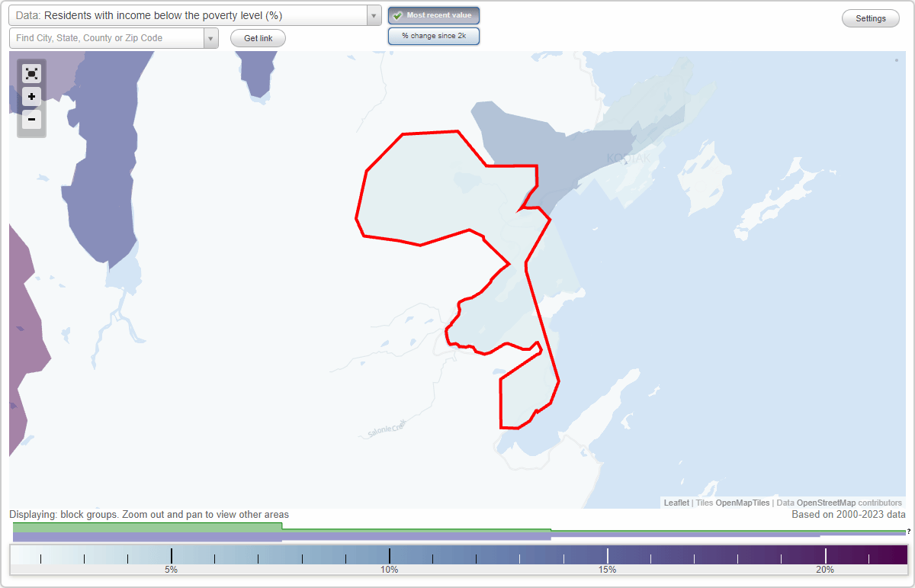Open the Settings button
915x588 pixels.
coord(871,19)
